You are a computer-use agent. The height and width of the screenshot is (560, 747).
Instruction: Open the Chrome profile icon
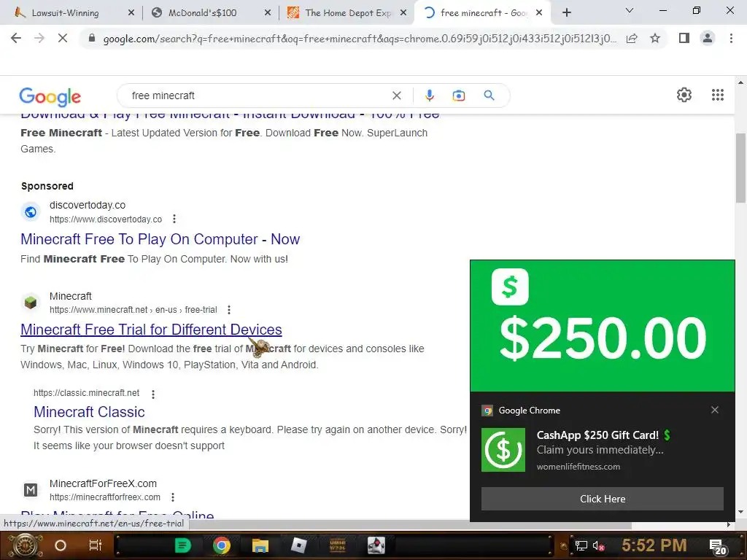pos(708,38)
